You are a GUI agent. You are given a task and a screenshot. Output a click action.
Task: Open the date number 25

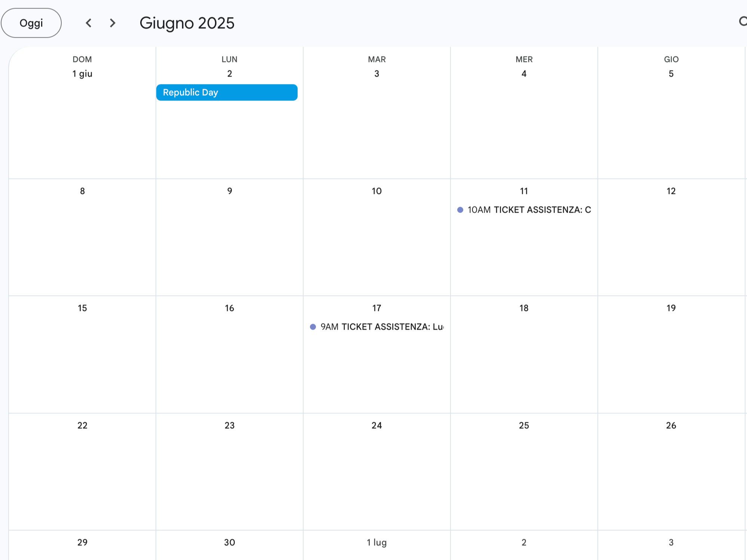point(523,425)
